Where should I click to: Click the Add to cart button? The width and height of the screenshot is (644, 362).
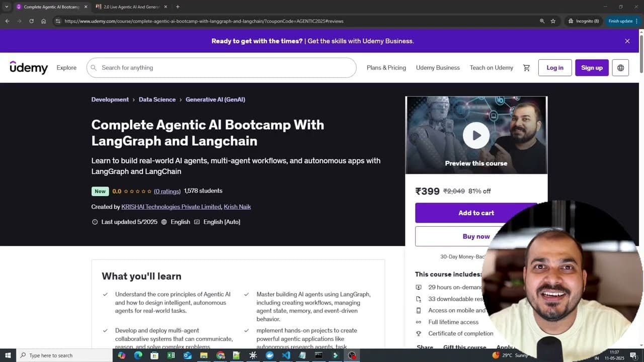point(476,213)
